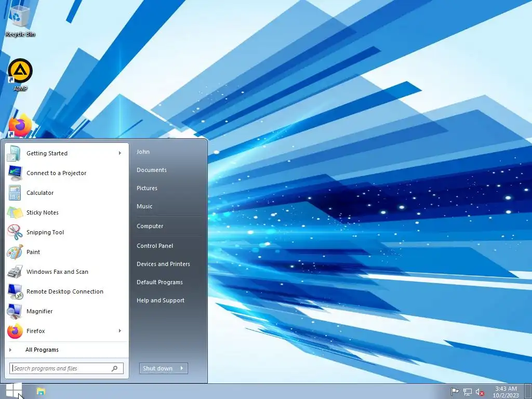The height and width of the screenshot is (399, 532).
Task: Open Music from the Start menu
Action: [x=144, y=206]
